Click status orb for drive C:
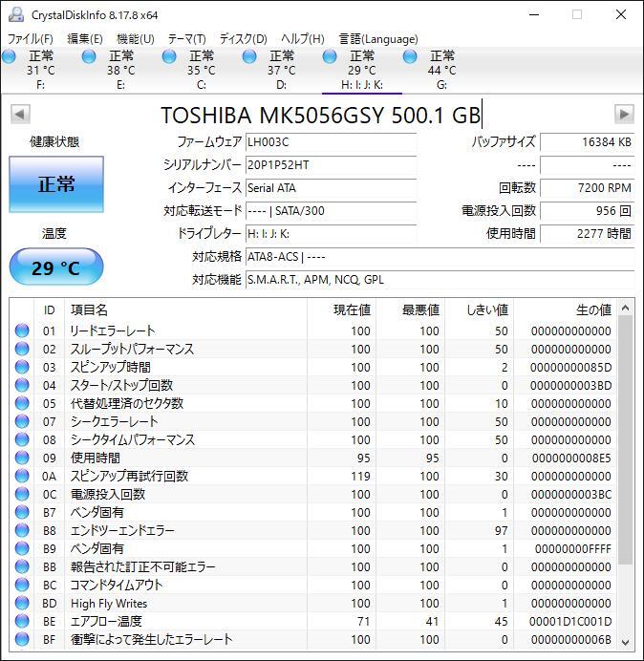The height and width of the screenshot is (661, 644). (169, 56)
